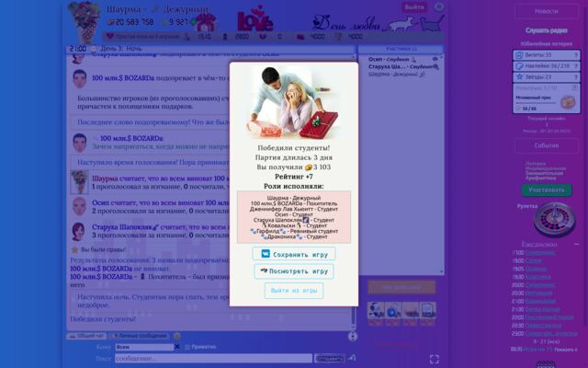Open the 'Новости' panel in the sidebar

tap(547, 12)
